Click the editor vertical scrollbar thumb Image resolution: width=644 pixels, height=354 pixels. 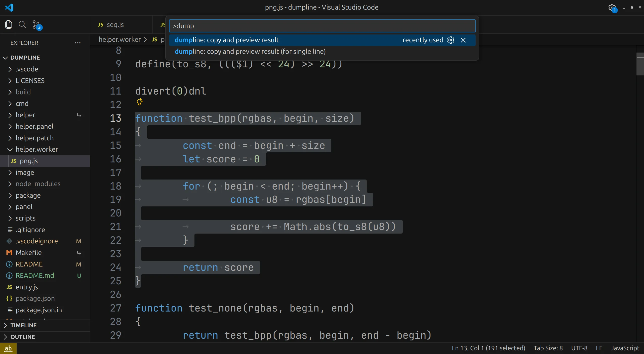tap(640, 64)
